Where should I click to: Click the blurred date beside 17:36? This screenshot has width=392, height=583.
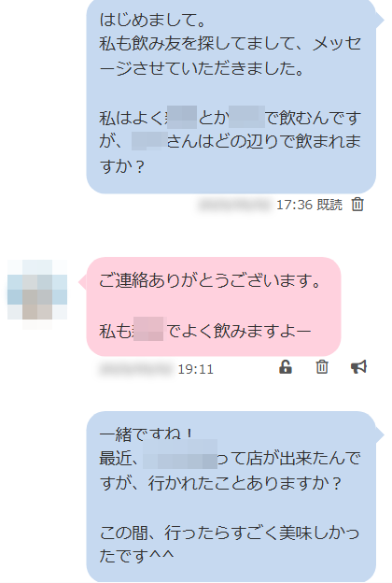[234, 205]
